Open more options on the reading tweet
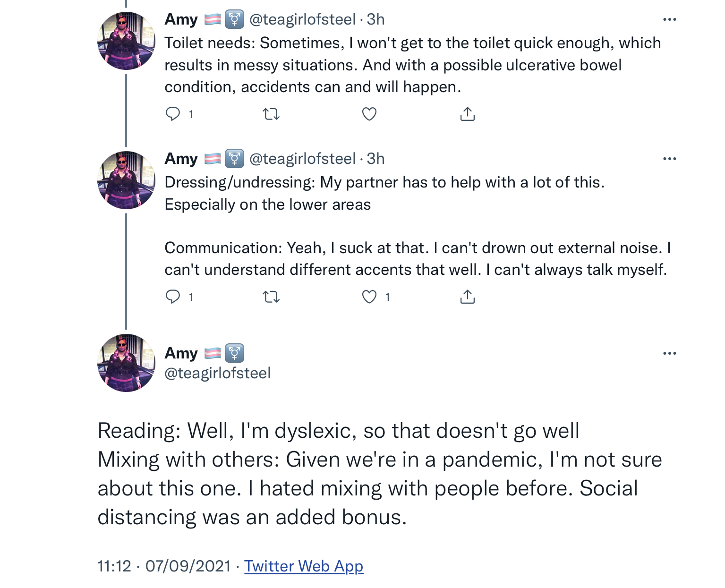Image resolution: width=725 pixels, height=588 pixels. pos(669,353)
